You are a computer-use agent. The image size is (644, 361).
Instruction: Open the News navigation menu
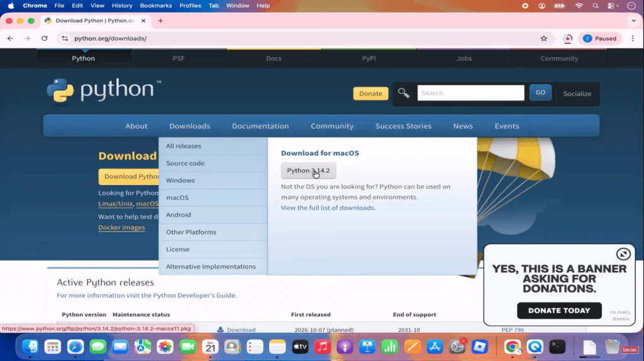click(x=463, y=126)
